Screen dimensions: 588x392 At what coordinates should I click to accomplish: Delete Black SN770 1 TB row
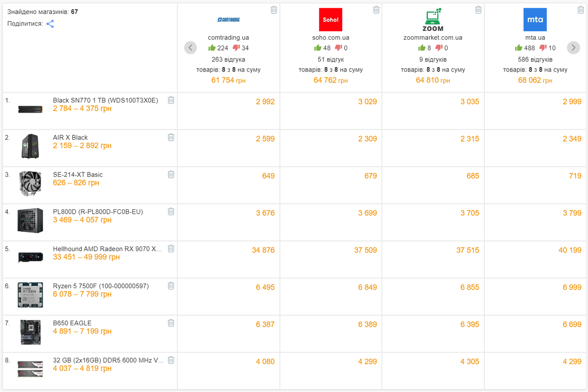(x=171, y=100)
